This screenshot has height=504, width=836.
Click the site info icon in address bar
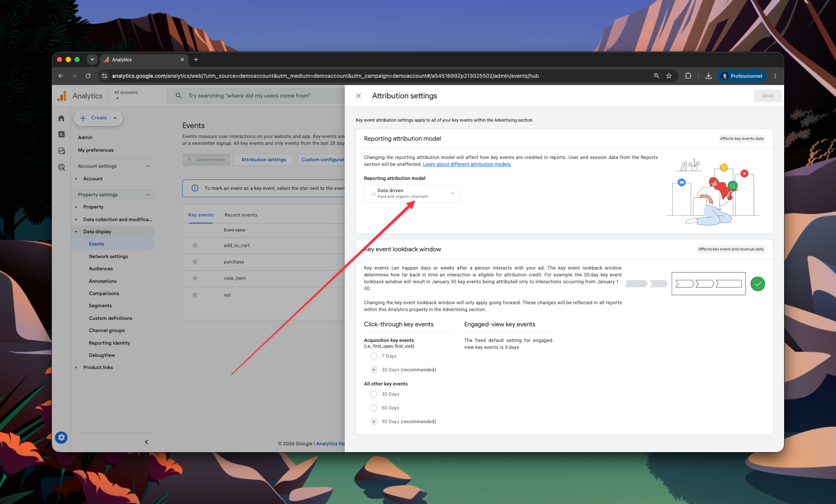[x=104, y=76]
